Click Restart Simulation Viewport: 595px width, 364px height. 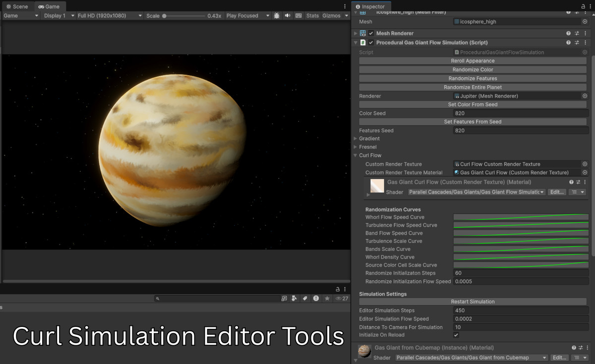pos(473,301)
